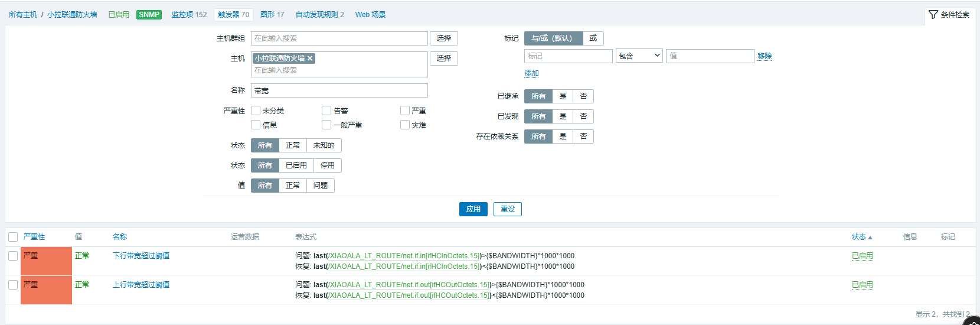980x325 pixels.
Task: Switch to 触发器 70 tab
Action: pyautogui.click(x=233, y=15)
